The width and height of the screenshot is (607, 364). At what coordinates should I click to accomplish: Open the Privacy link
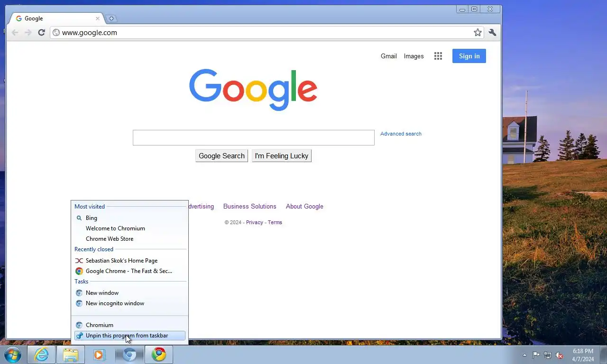click(255, 222)
